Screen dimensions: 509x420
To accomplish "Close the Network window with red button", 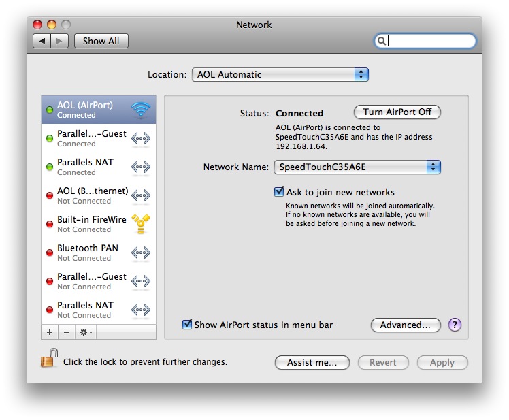I will [37, 25].
